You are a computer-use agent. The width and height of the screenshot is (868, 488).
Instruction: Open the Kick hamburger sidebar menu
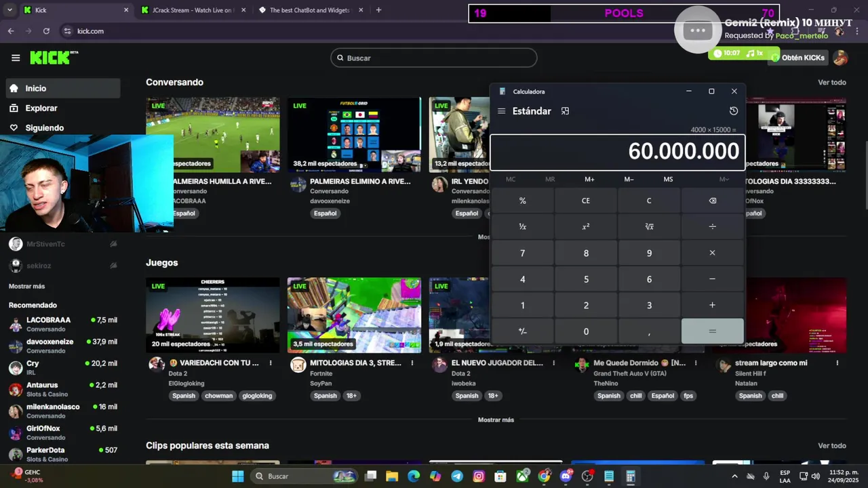click(16, 58)
